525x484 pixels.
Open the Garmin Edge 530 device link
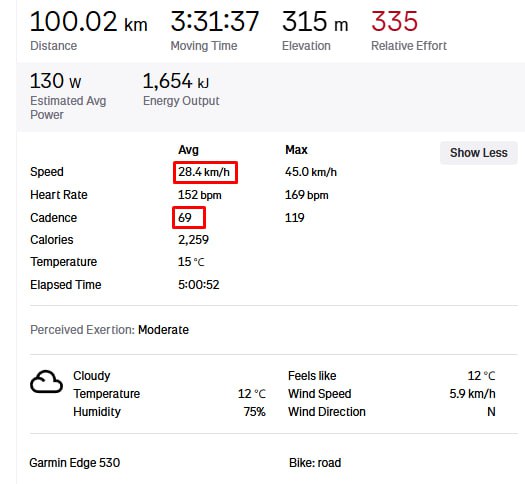(x=75, y=463)
